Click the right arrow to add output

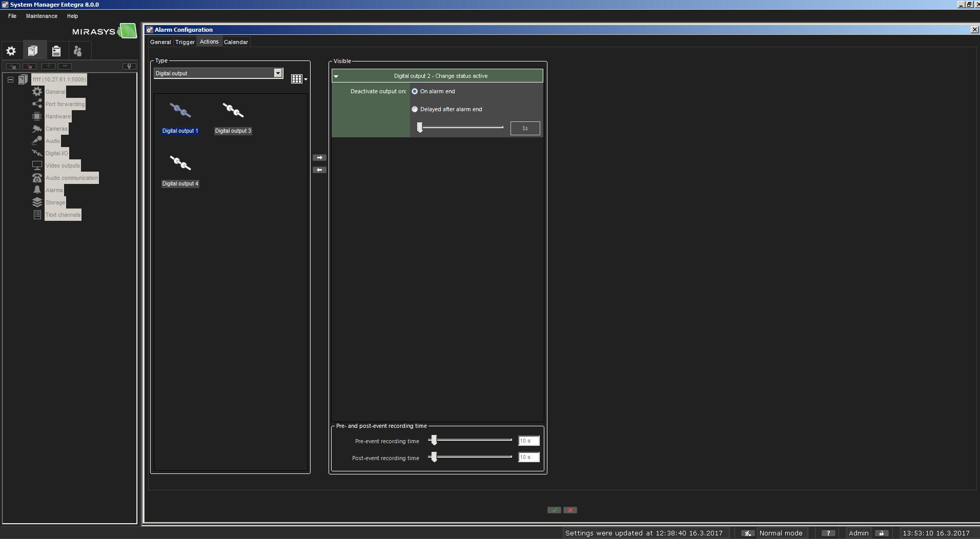point(319,158)
